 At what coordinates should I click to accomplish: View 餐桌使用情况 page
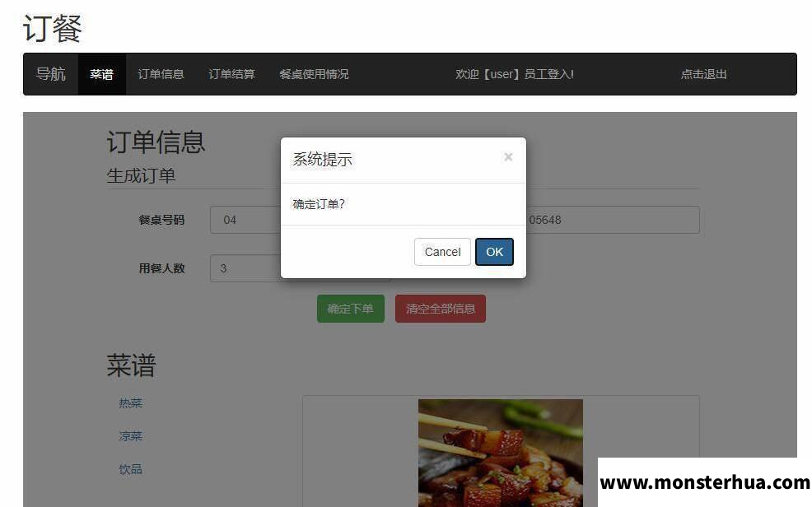coord(314,74)
